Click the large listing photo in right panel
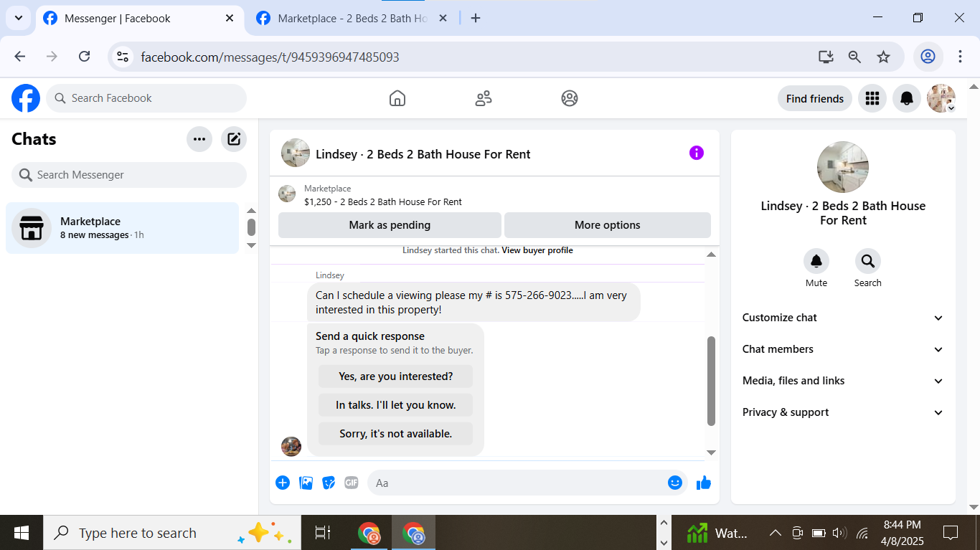Viewport: 980px width, 550px height. click(843, 167)
